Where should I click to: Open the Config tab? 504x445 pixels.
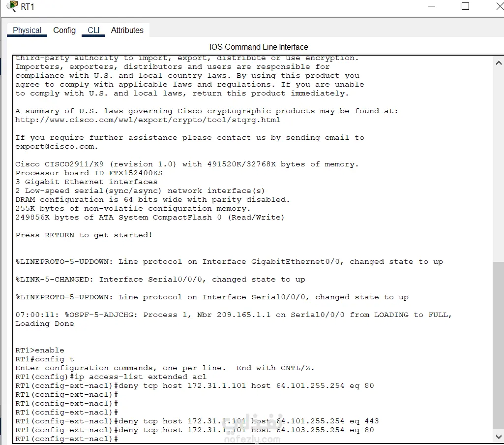(x=64, y=30)
